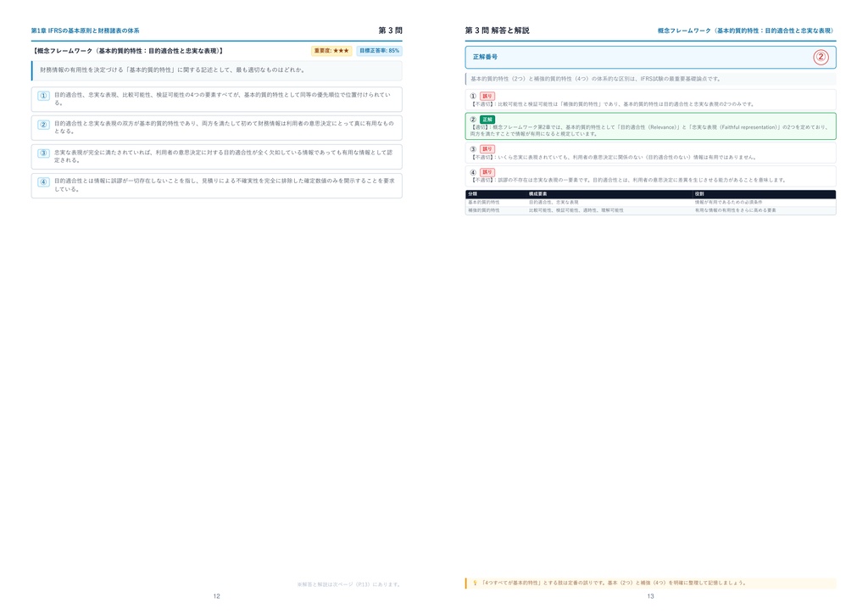Click the '正解番号' label

(485, 57)
